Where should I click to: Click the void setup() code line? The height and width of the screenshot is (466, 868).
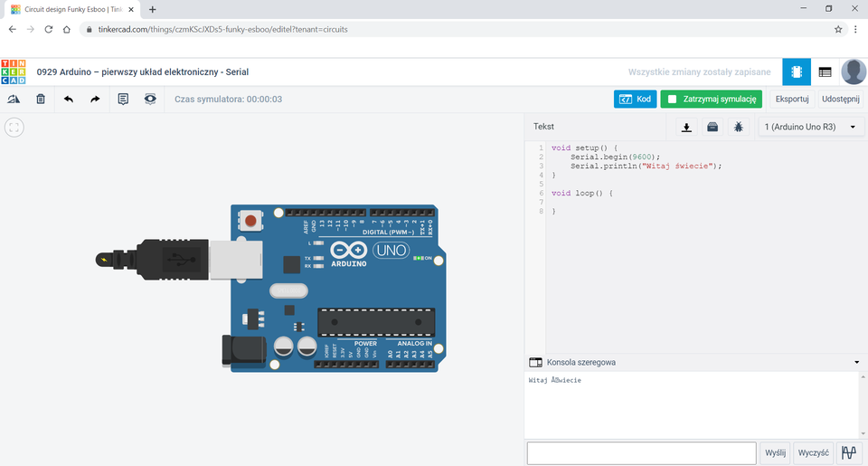(584, 148)
